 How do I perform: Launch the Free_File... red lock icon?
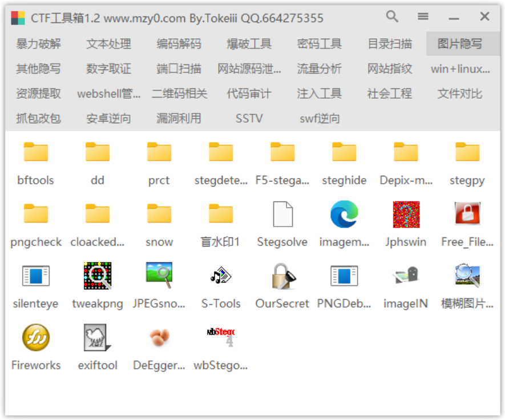tap(467, 213)
